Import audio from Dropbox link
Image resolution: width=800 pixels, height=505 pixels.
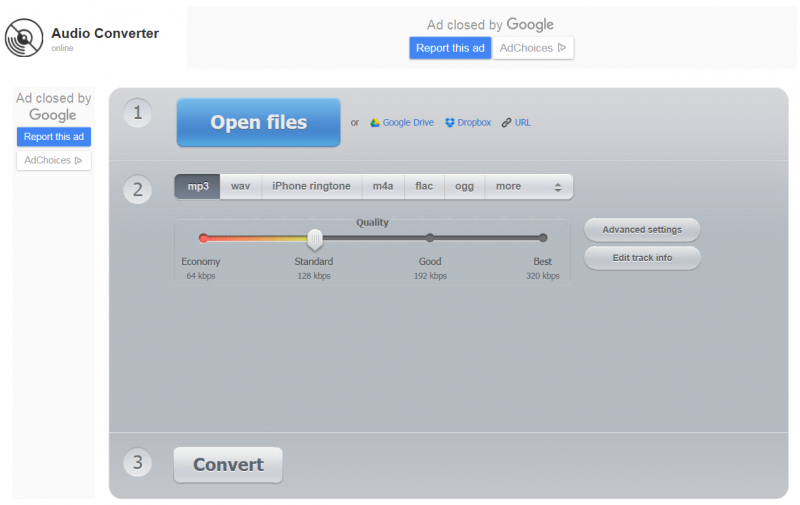(474, 122)
